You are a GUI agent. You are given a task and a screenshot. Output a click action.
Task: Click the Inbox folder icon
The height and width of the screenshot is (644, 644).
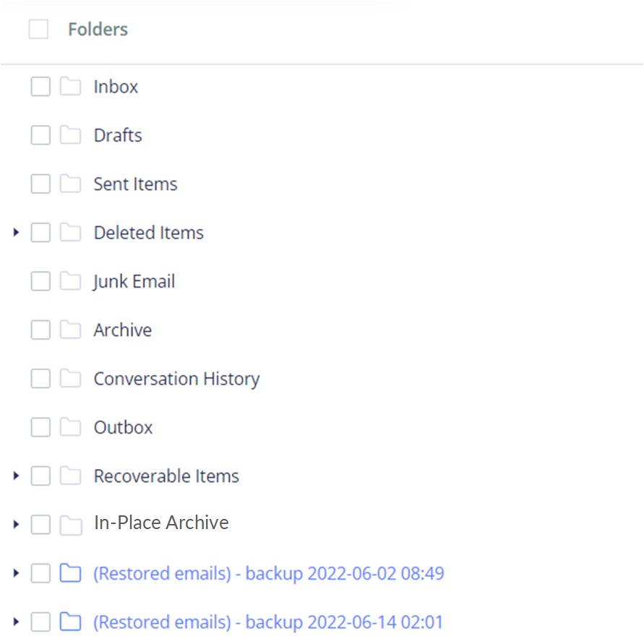pyautogui.click(x=70, y=86)
